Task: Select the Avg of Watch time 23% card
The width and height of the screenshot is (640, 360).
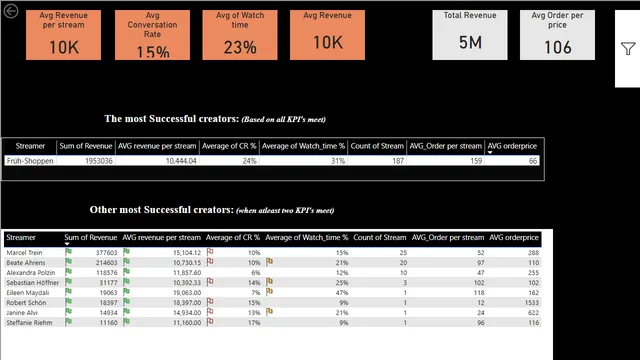Action: coord(240,35)
